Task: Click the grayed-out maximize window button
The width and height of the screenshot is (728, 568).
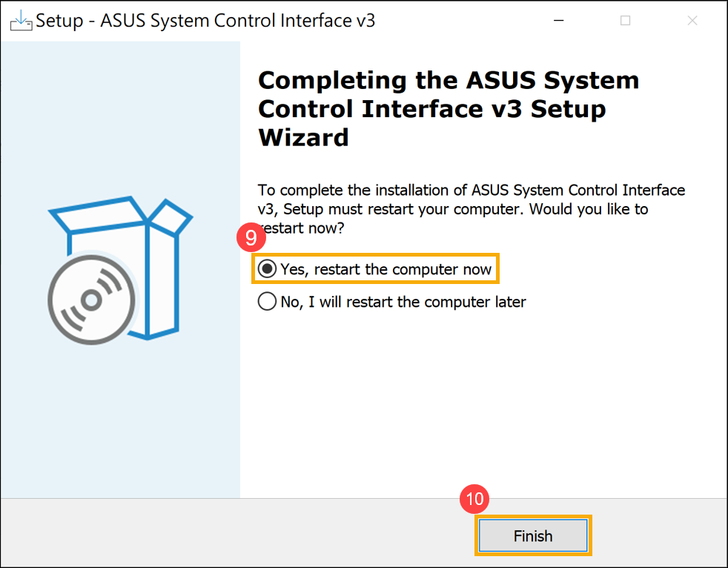Action: [x=625, y=21]
